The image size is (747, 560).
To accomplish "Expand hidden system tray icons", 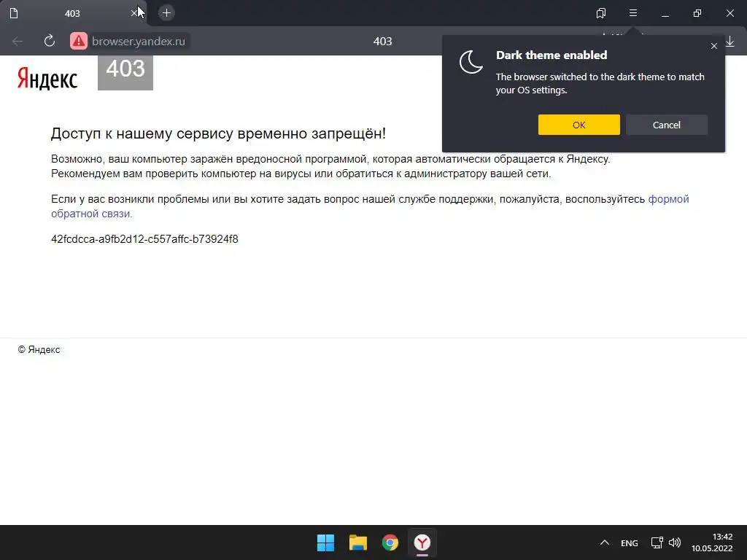I will point(605,542).
